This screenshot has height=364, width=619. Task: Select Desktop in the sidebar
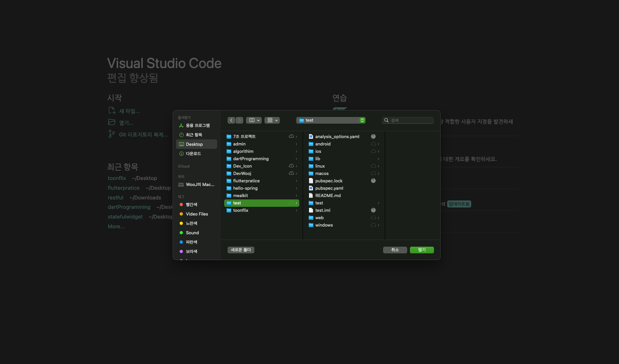tap(196, 144)
